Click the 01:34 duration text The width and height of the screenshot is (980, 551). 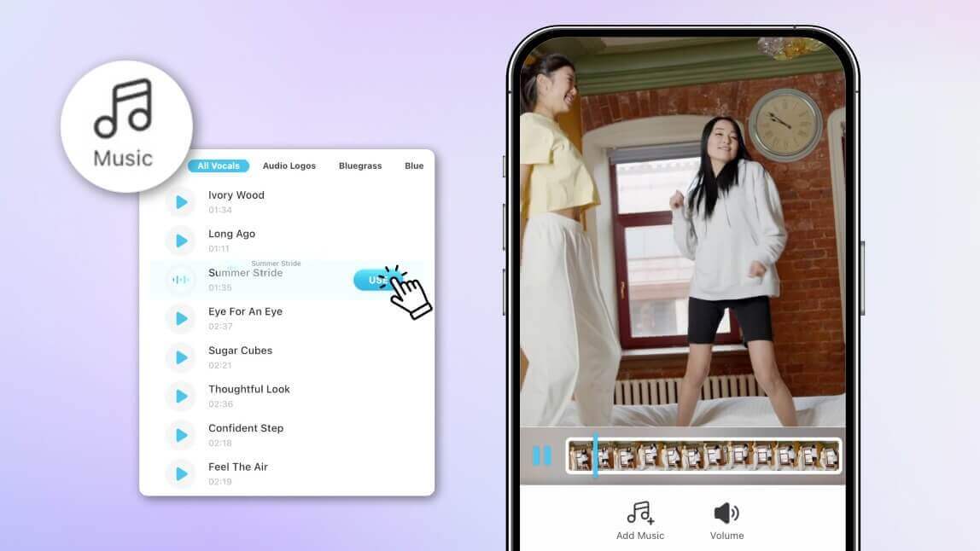pos(220,210)
